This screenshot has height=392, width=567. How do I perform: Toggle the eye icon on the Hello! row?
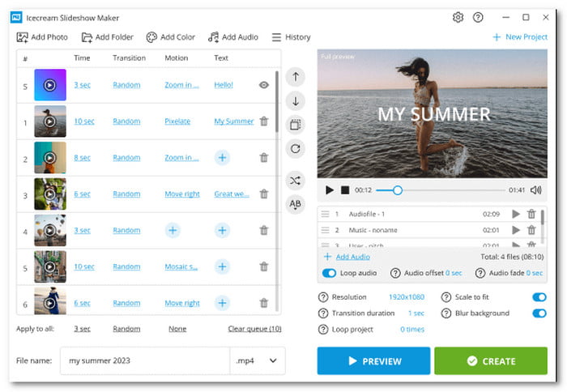(264, 85)
